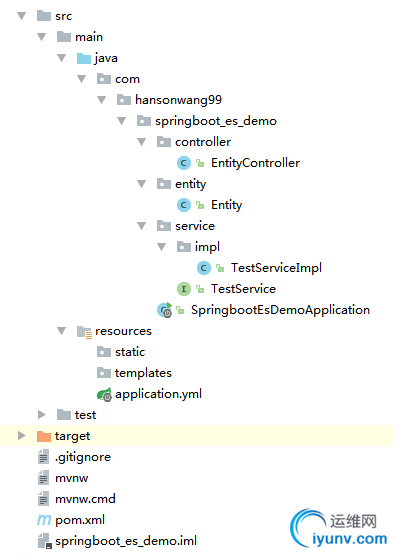Select the mvnw.cmd file
393x555 pixels.
tap(85, 499)
